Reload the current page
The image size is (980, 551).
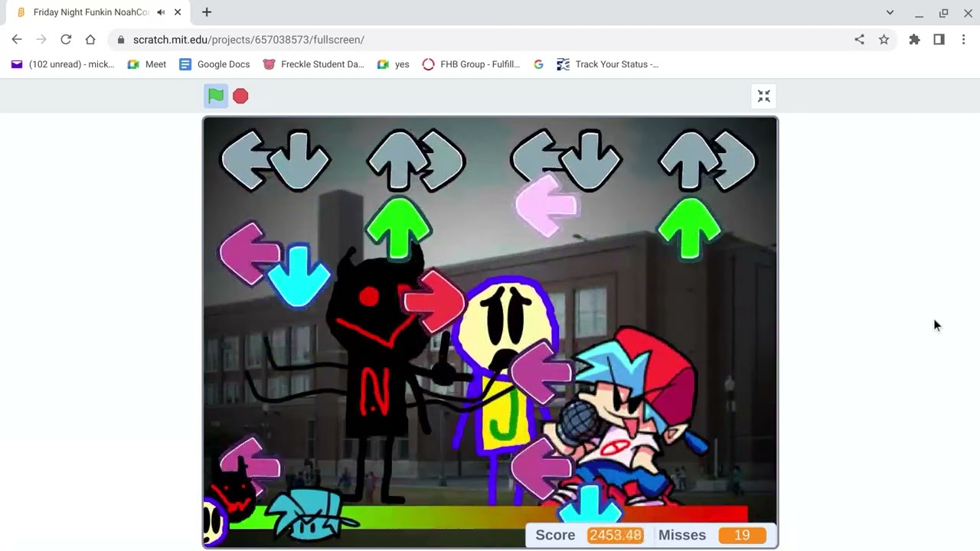(x=66, y=40)
